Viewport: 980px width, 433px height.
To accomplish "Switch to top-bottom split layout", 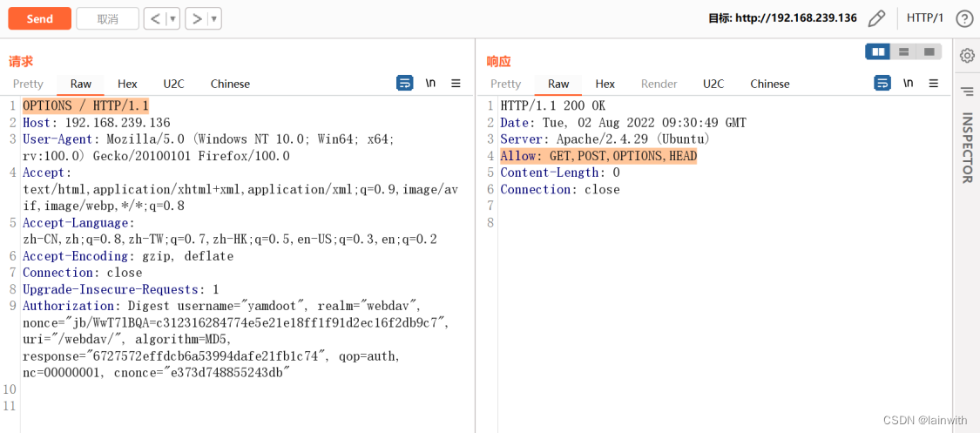I will 904,52.
